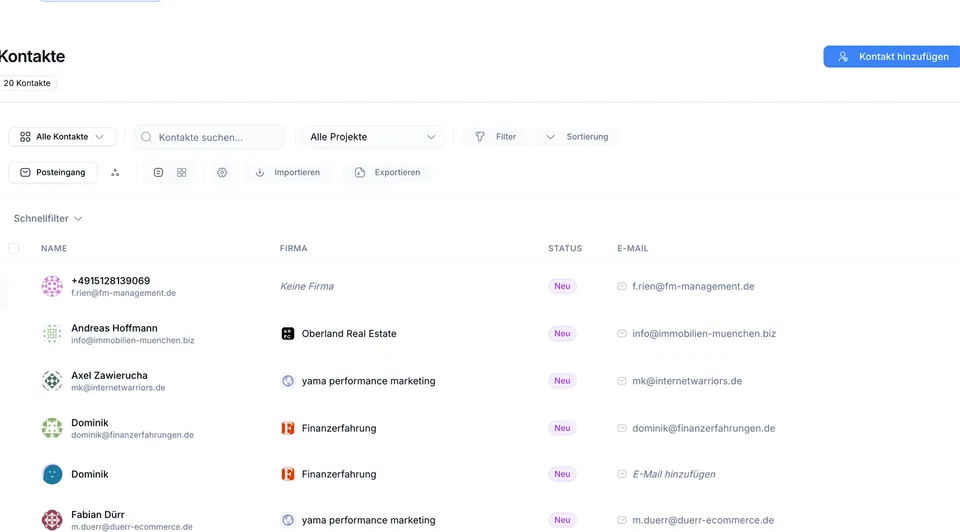Click the Kontakt hinzufügen button
This screenshot has height=532, width=960.
tap(891, 56)
